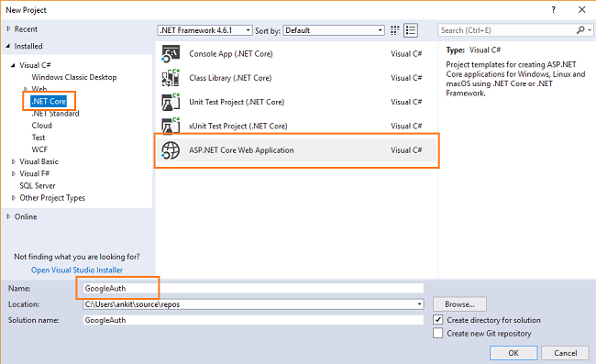Open the help question mark button

(554, 10)
